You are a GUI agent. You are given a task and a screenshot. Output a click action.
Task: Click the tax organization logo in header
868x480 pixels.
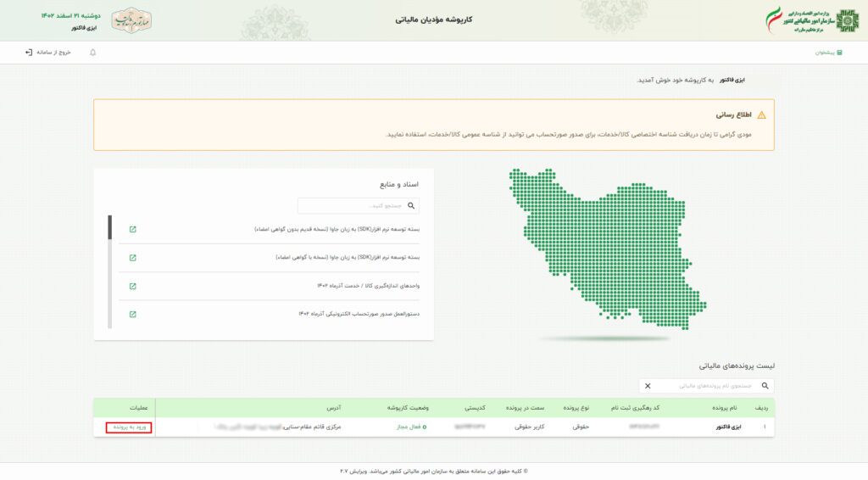813,20
